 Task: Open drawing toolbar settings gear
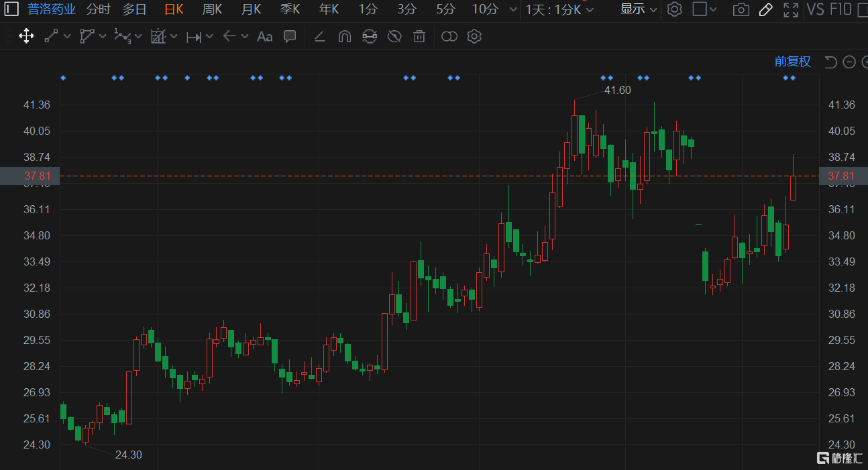point(474,36)
